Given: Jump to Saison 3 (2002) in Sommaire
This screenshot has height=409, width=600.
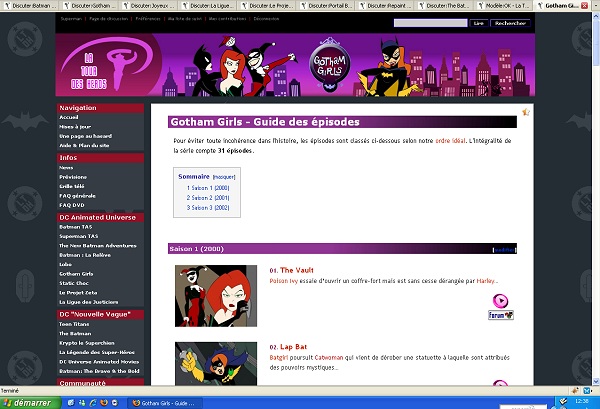Looking at the screenshot, I should click(x=208, y=208).
